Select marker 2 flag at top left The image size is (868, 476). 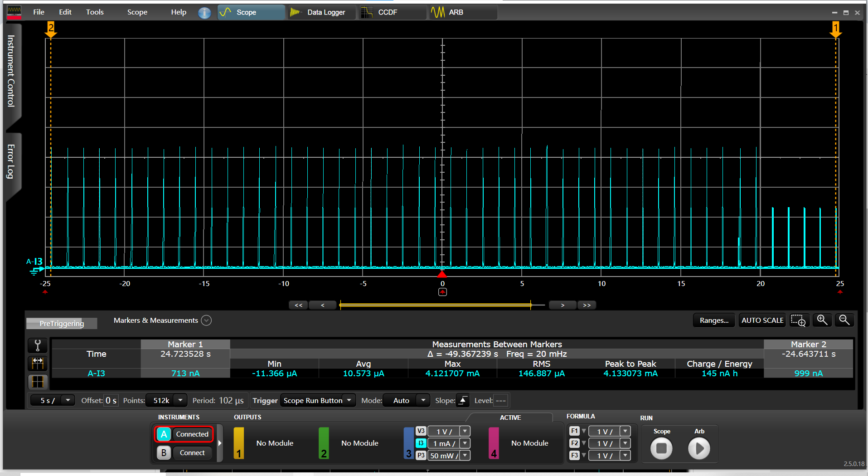(x=51, y=29)
